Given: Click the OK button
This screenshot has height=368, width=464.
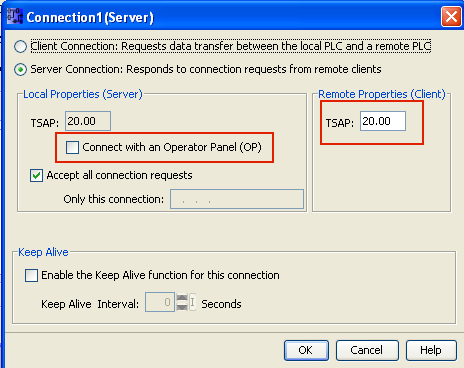Looking at the screenshot, I should point(306,350).
